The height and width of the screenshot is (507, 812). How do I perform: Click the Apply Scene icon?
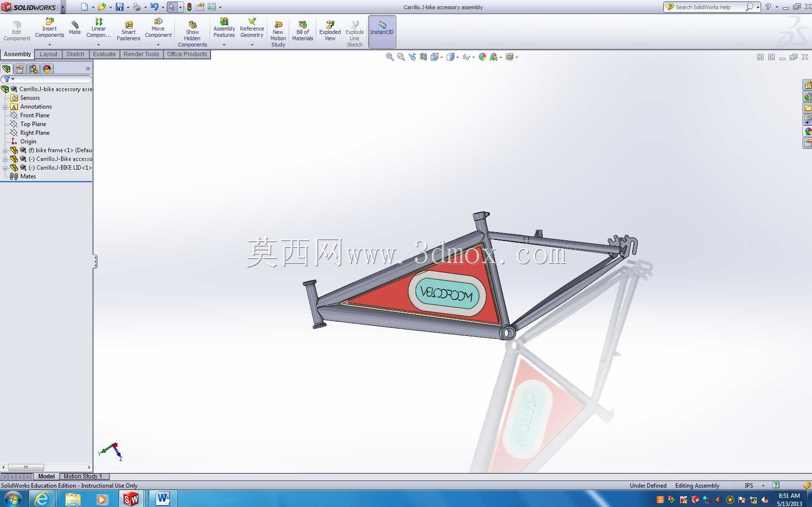(494, 57)
